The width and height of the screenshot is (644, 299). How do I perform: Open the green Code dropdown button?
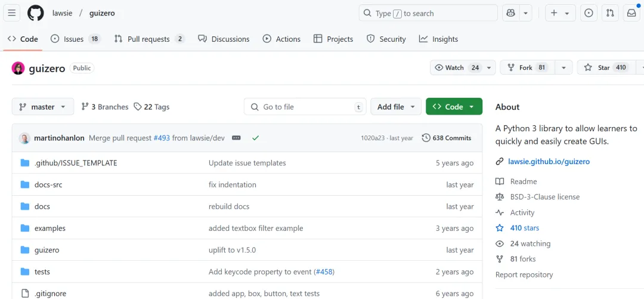pyautogui.click(x=454, y=106)
